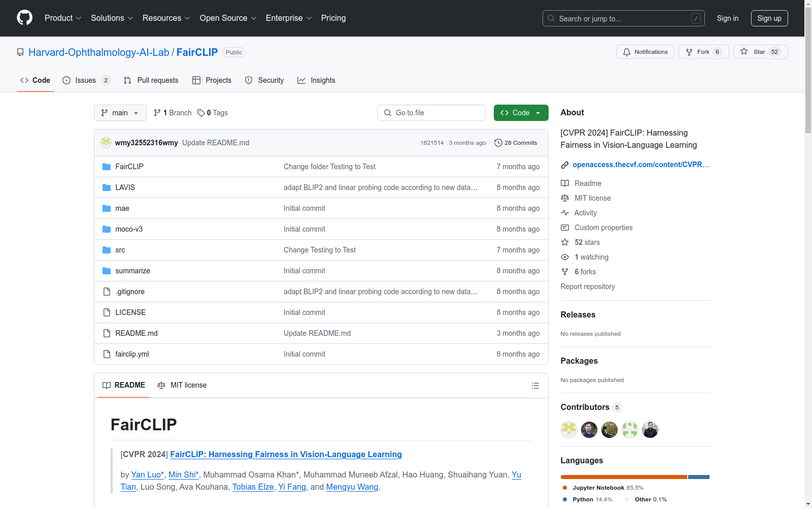812x508 pixels.
Task: Click the second contributor avatar
Action: click(589, 430)
